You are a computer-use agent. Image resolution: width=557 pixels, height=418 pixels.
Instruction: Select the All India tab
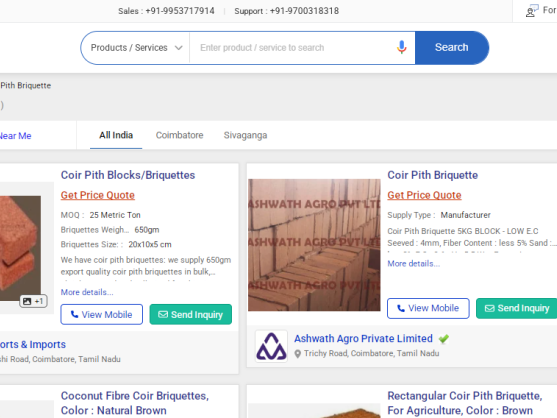116,135
